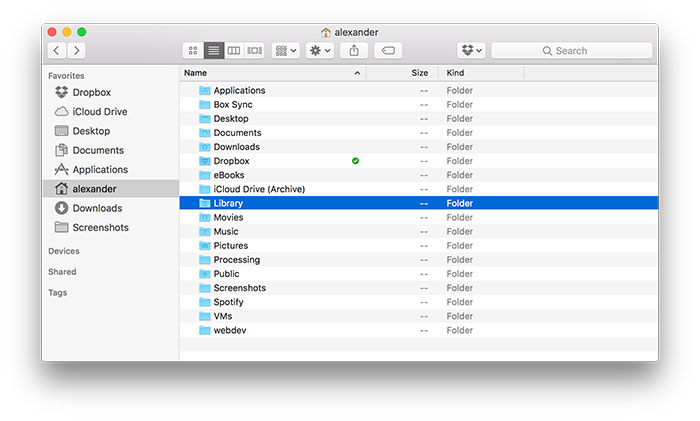The width and height of the screenshot is (700, 421).
Task: Go back with the left arrow button
Action: pyautogui.click(x=57, y=50)
